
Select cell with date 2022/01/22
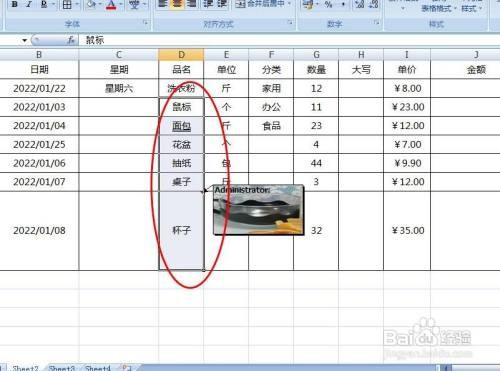pos(39,88)
